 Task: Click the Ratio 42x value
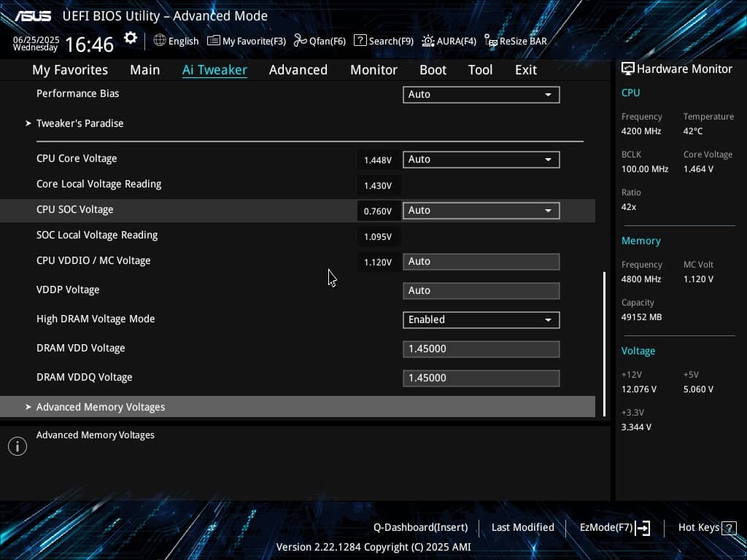pyautogui.click(x=628, y=207)
